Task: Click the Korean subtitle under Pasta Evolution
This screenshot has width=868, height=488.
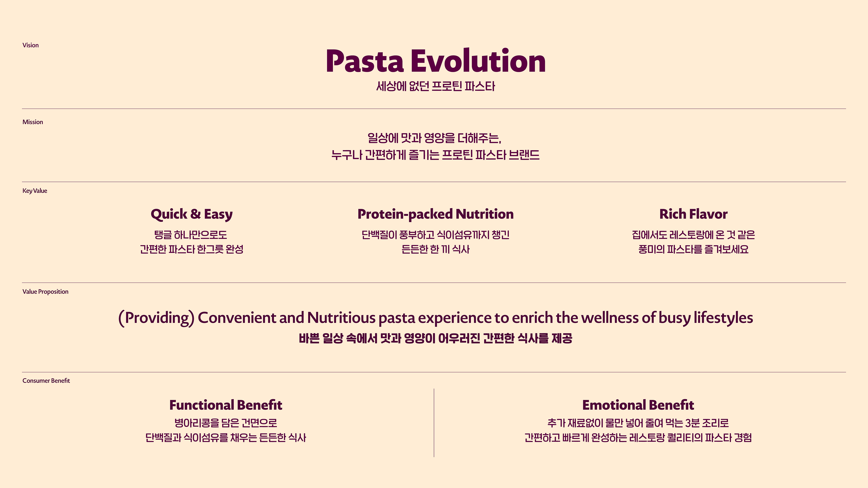Action: [x=435, y=87]
